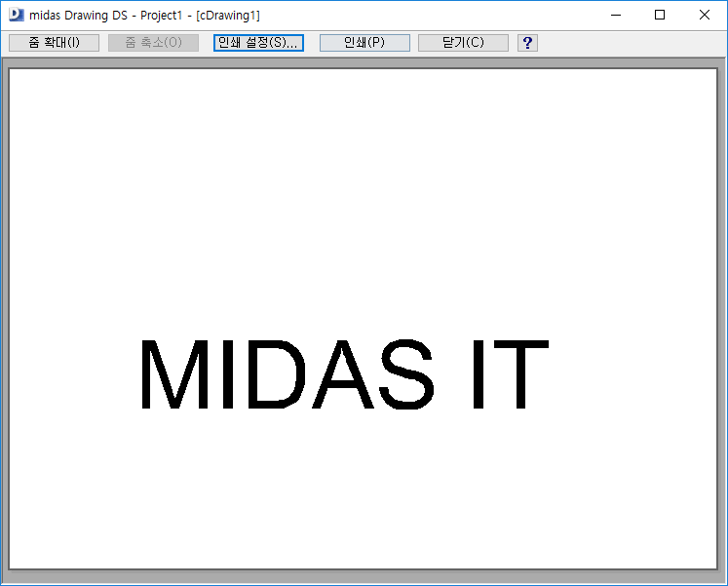Click the blank page area below MIDAS IT
The height and width of the screenshot is (586, 728).
[363, 488]
